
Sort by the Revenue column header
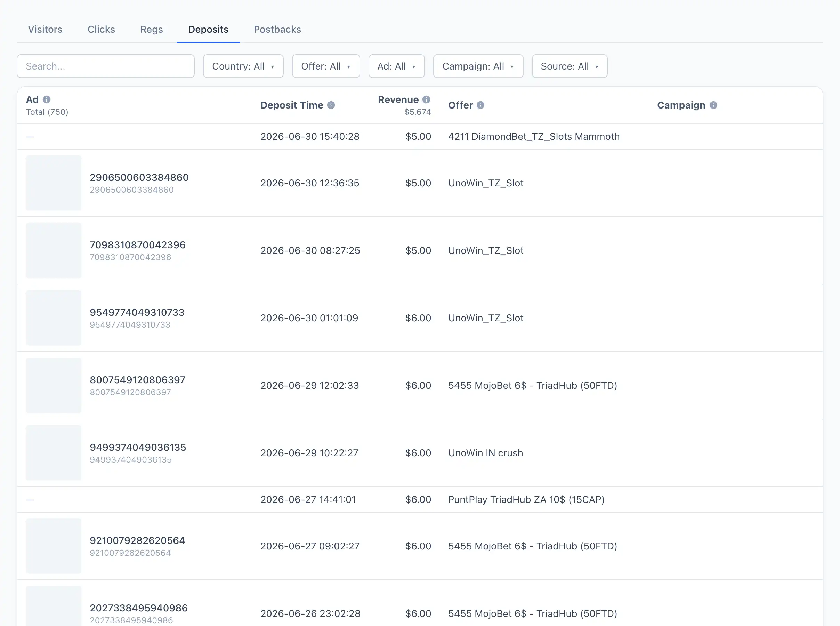(398, 99)
